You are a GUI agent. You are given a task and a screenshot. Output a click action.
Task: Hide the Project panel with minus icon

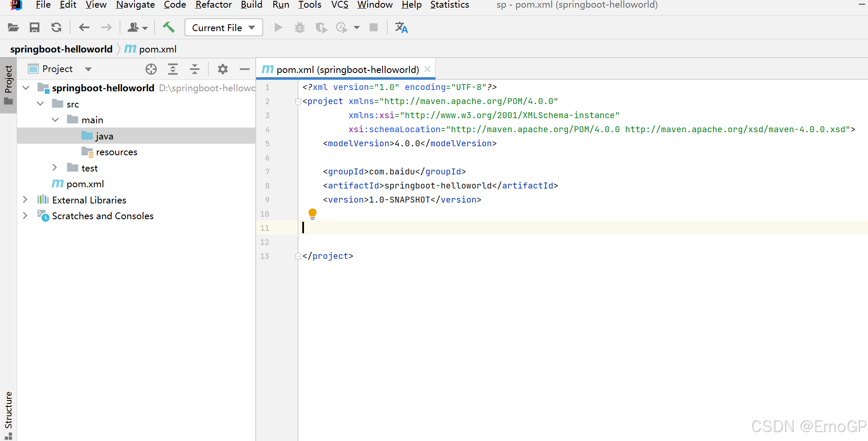[x=245, y=69]
